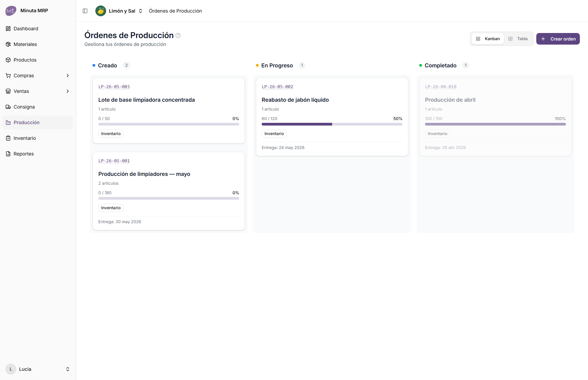This screenshot has width=588, height=380.
Task: Click the 50% progress bar on Reabasto card
Action: 332,124
